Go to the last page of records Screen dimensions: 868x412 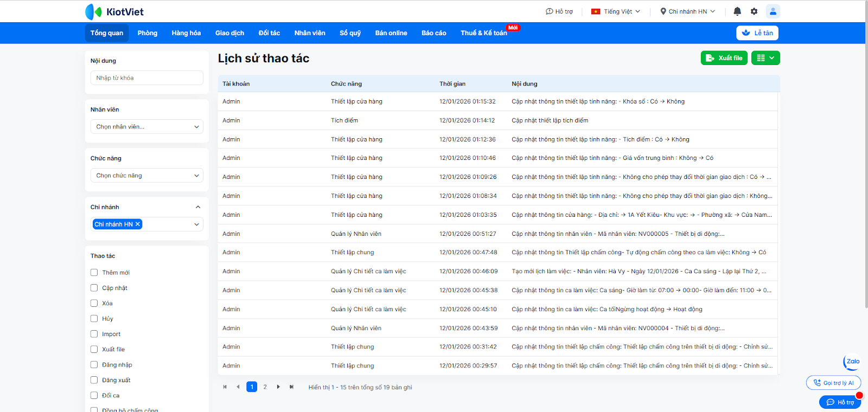pyautogui.click(x=291, y=387)
